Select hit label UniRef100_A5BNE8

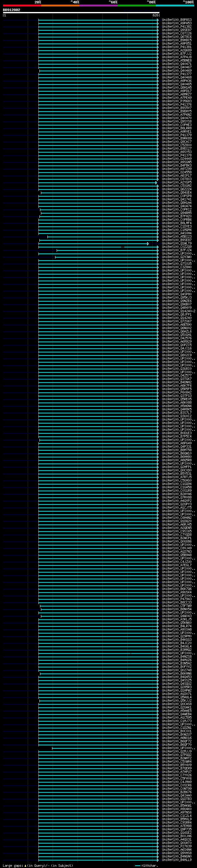coord(177,60)
